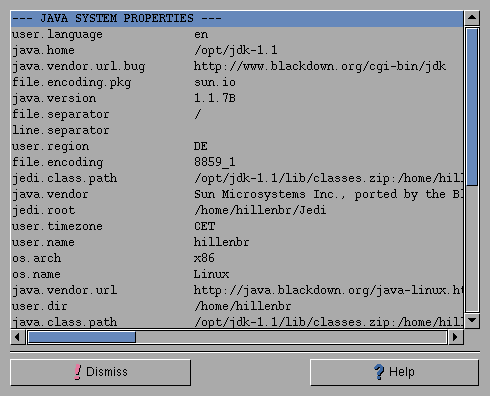
Task: Select the java.vendor.url java-linux row
Action: pos(237,290)
